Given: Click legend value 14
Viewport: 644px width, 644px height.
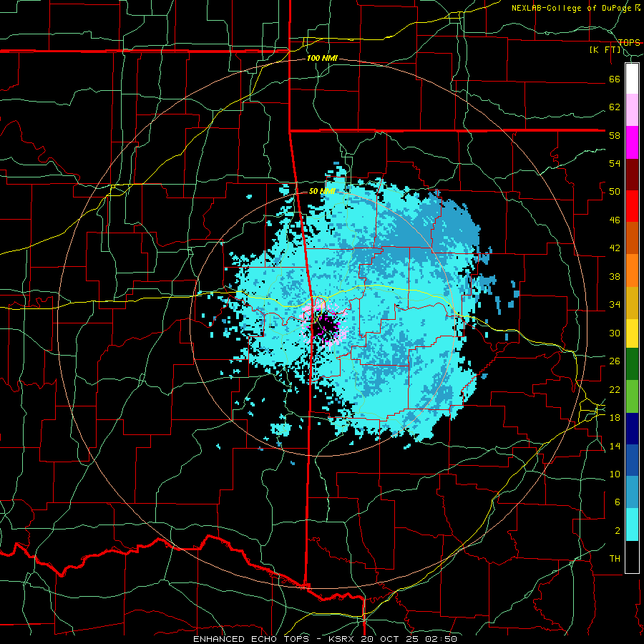Looking at the screenshot, I should coord(615,446).
